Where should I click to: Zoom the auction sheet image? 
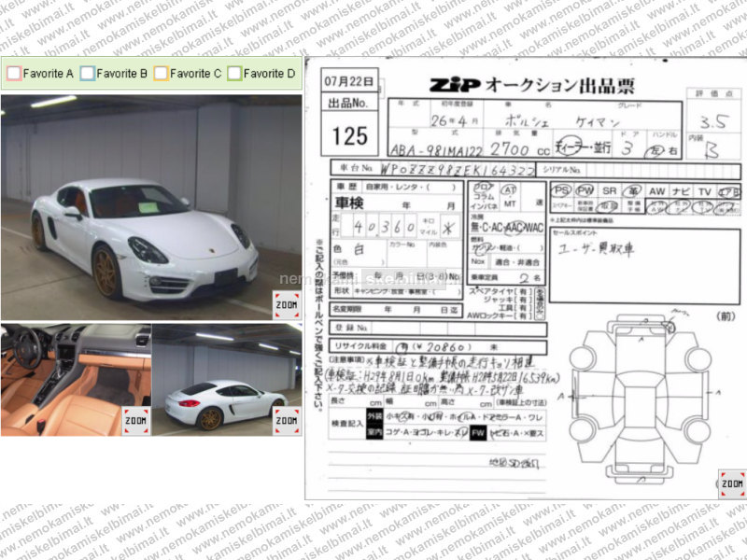click(732, 483)
